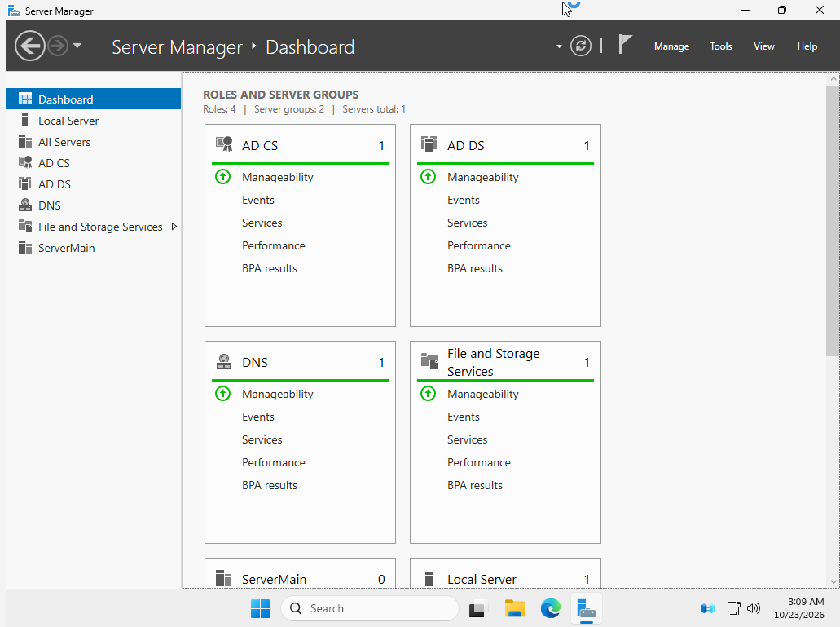840x627 pixels.
Task: Click the Local Server tile title
Action: 482,580
